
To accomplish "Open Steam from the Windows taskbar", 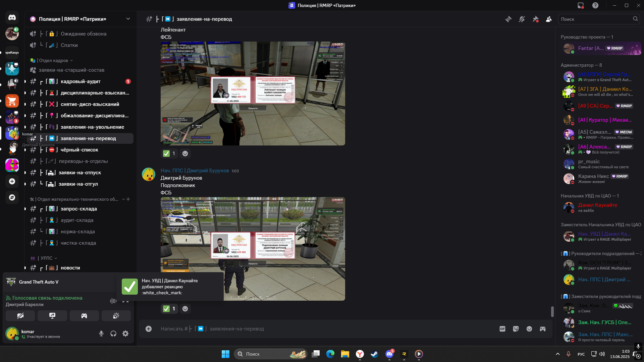I will click(374, 354).
